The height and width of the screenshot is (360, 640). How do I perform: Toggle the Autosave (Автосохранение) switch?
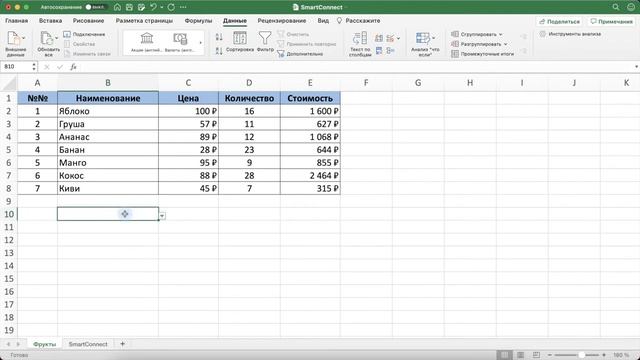(95, 7)
